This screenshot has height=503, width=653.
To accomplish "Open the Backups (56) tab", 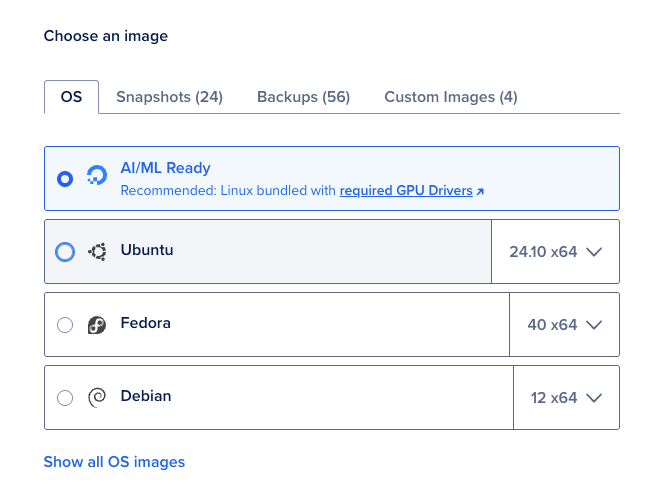I will 304,97.
